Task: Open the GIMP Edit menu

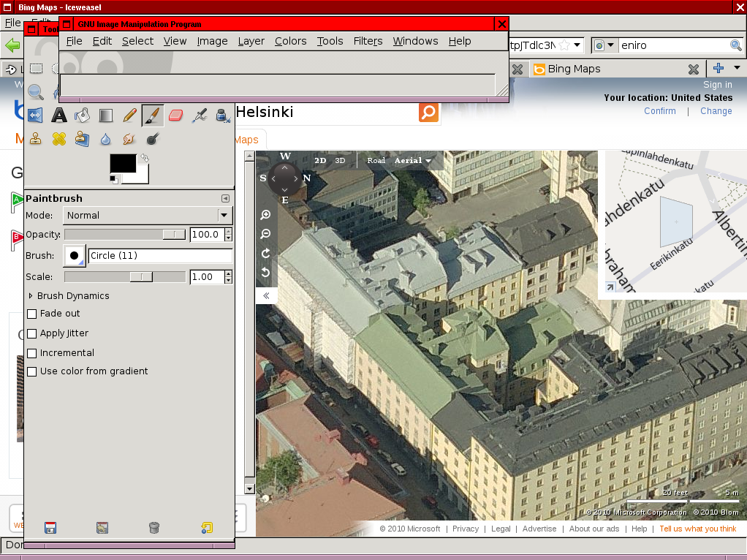Action: 102,42
